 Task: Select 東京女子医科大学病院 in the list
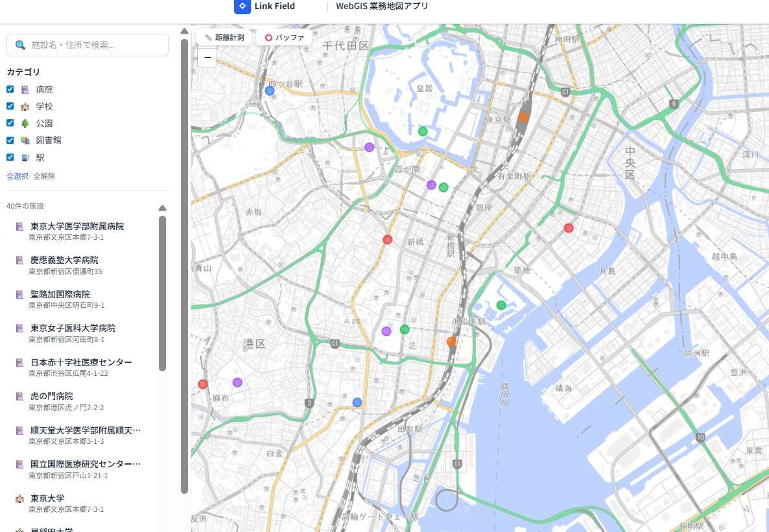tap(84, 333)
